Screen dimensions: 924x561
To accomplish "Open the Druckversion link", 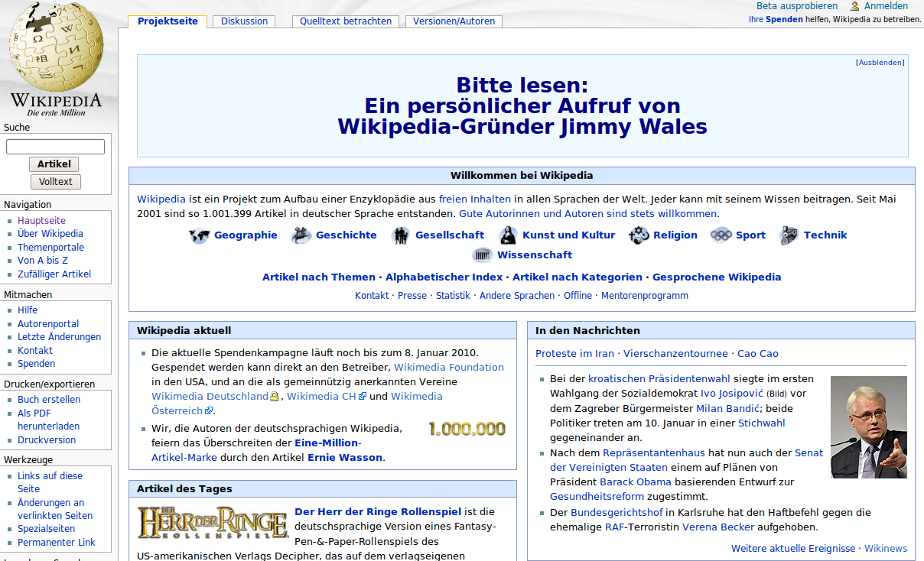I will coord(47,440).
